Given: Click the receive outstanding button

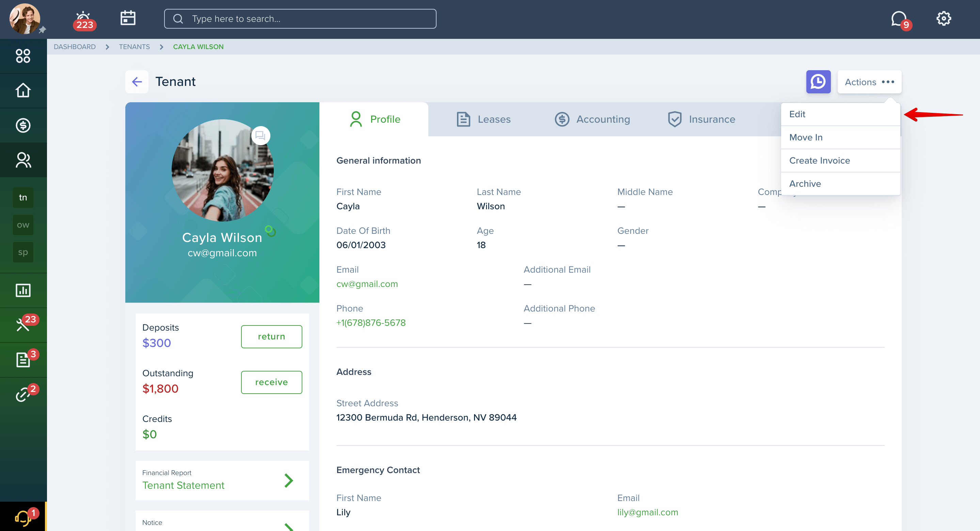Looking at the screenshot, I should coord(271,382).
